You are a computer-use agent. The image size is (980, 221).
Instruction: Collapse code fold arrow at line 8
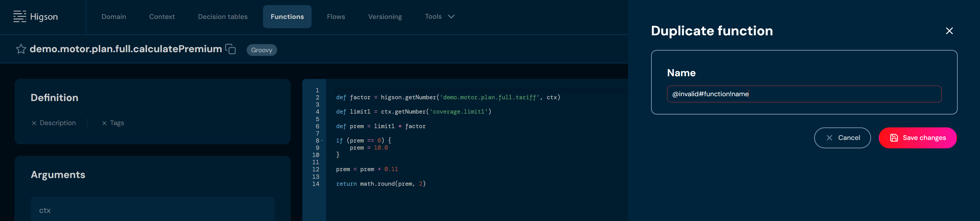(322, 141)
